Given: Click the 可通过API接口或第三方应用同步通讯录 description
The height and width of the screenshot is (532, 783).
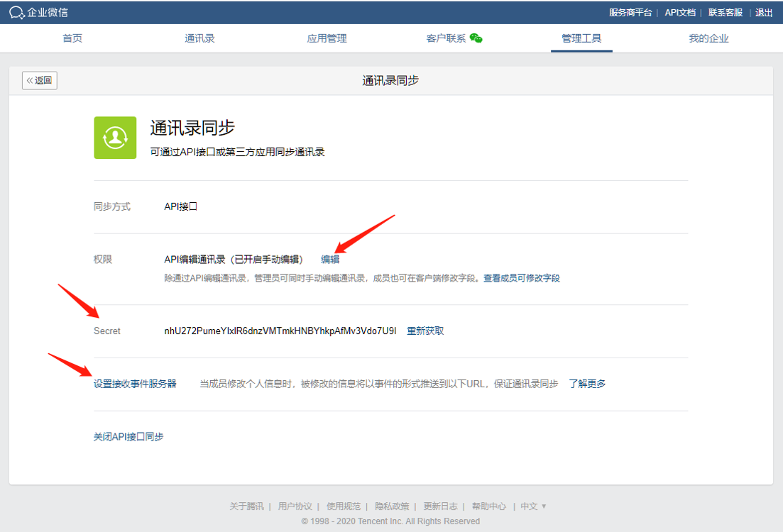Looking at the screenshot, I should tap(238, 152).
